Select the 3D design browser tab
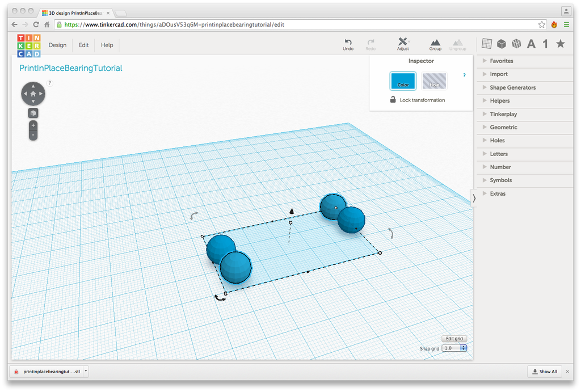Viewport: 581px width, 392px height. coord(75,13)
